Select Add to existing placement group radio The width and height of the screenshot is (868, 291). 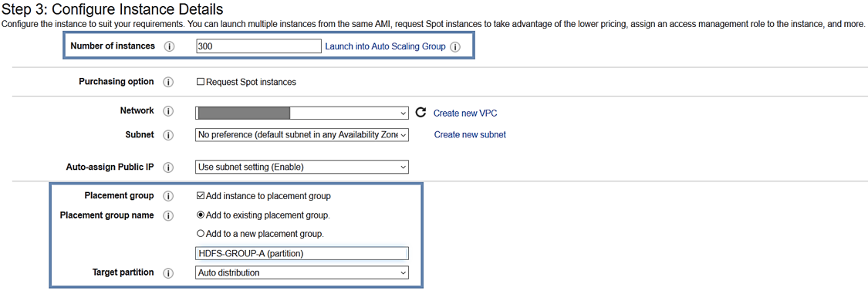tap(201, 215)
